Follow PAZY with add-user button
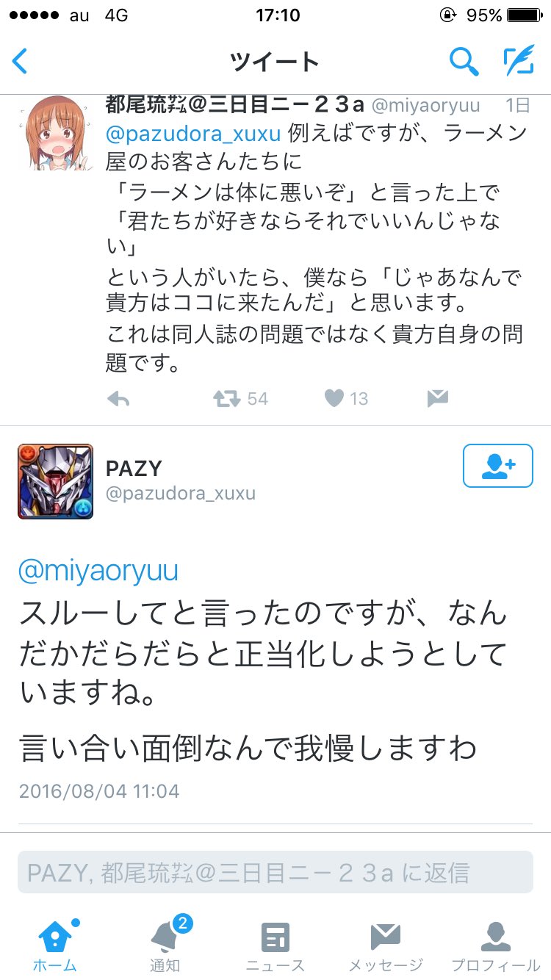Image resolution: width=551 pixels, height=980 pixels. click(x=498, y=466)
